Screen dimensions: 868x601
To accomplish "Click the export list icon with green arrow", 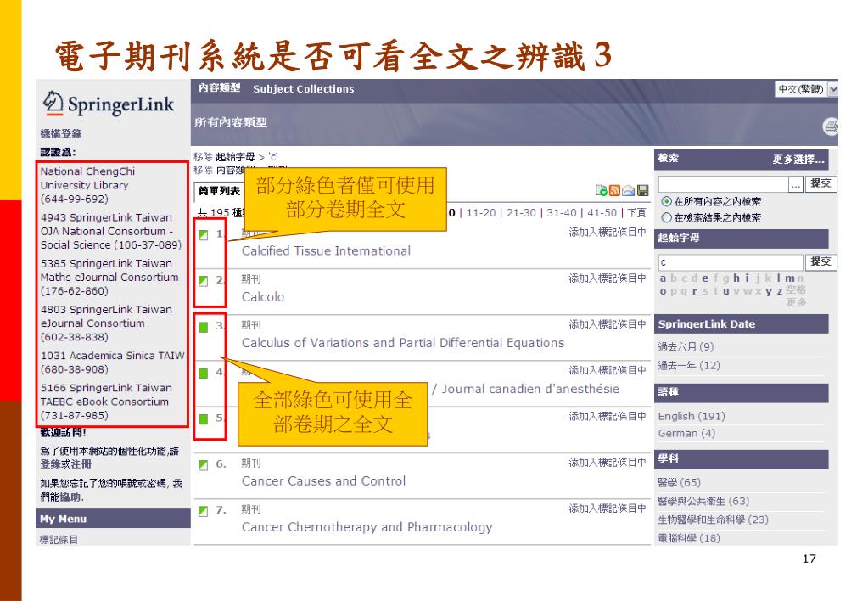I will point(602,190).
